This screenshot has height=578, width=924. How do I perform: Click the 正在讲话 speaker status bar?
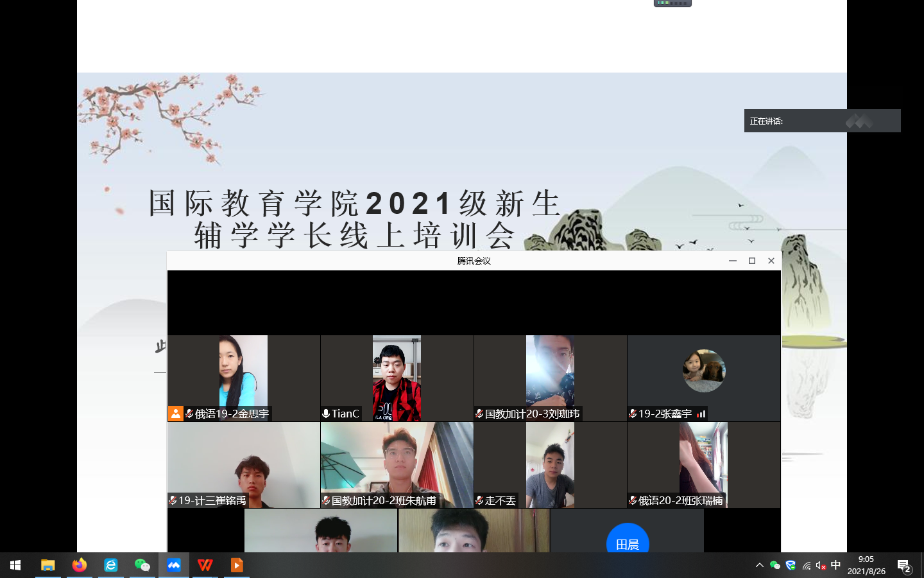[822, 121]
